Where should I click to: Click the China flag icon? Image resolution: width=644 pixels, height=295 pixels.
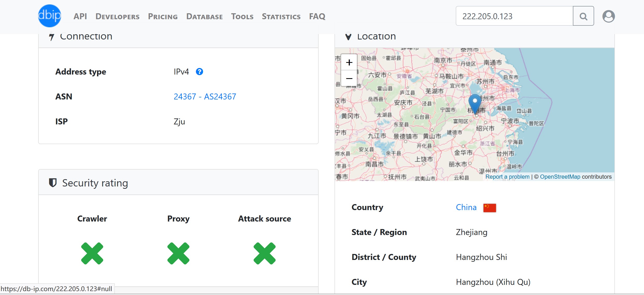(x=489, y=208)
